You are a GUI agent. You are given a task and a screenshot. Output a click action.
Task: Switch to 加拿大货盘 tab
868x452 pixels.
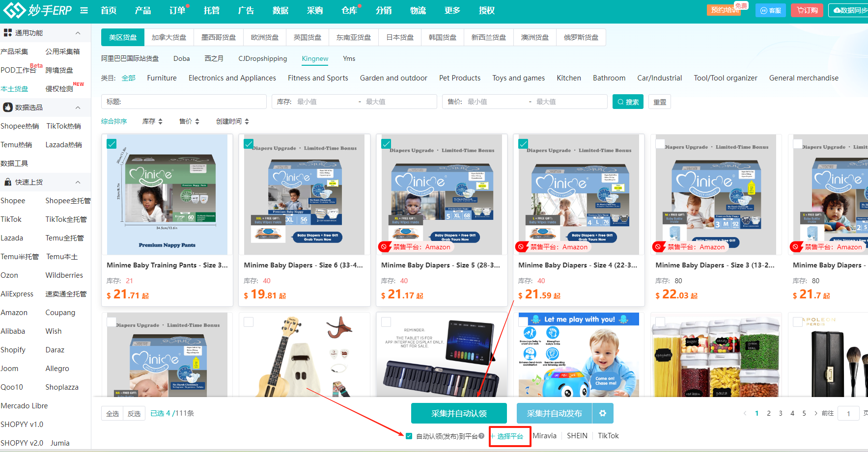pyautogui.click(x=169, y=37)
